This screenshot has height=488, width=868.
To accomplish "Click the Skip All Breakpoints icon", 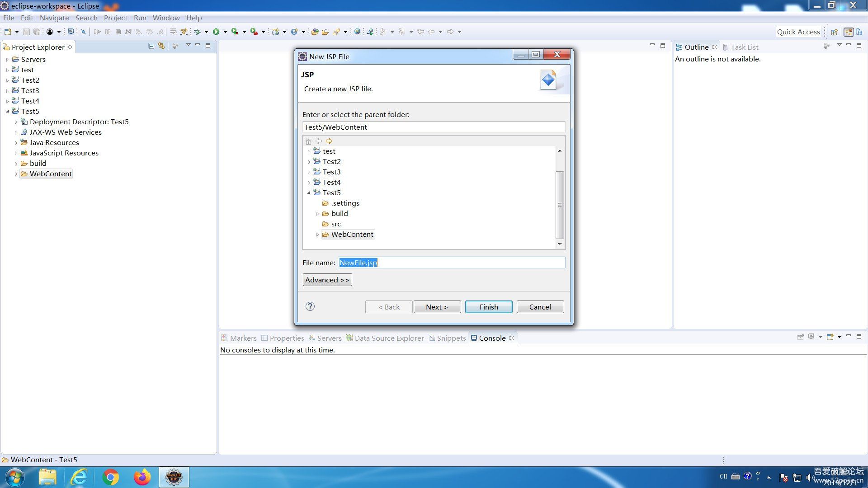I will coord(83,32).
